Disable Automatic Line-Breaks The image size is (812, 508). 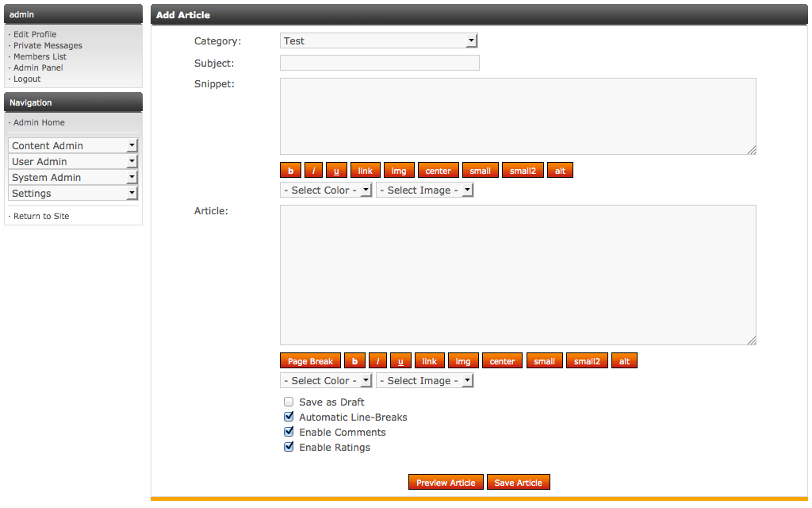coord(289,417)
